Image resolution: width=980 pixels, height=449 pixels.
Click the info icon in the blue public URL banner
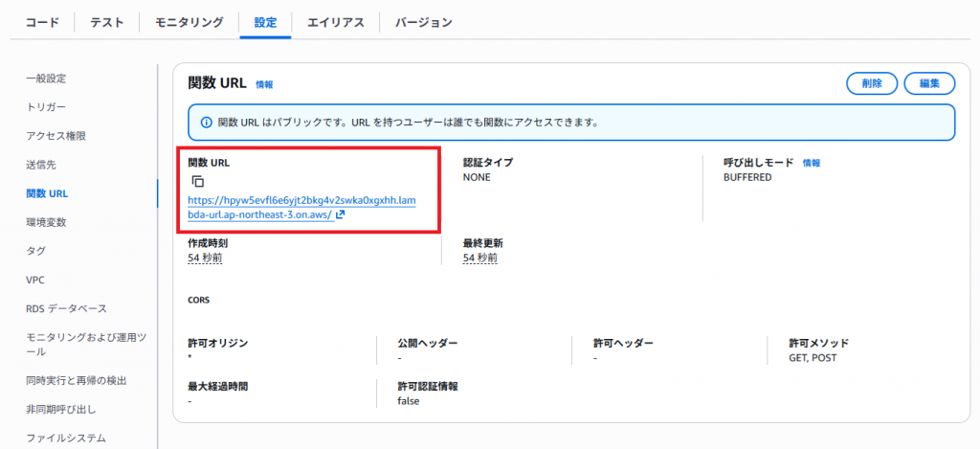click(205, 123)
